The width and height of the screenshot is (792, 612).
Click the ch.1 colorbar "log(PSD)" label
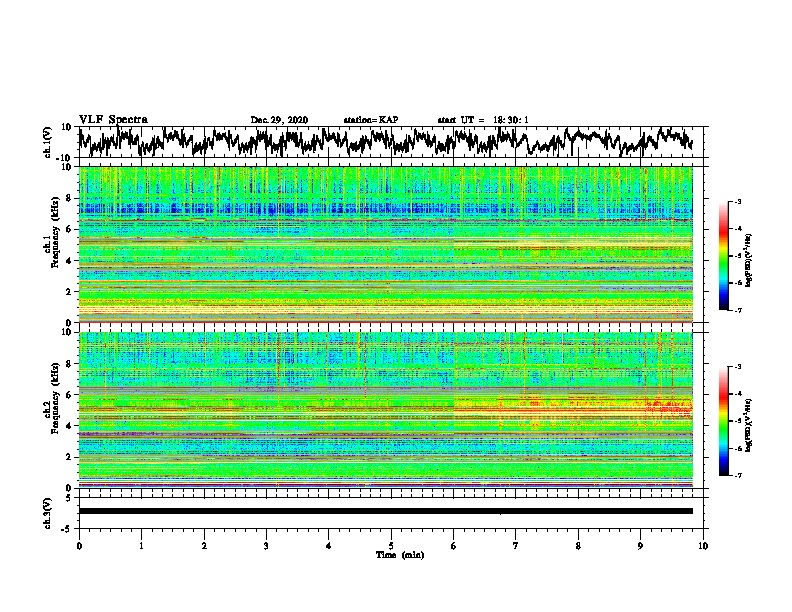pyautogui.click(x=749, y=261)
